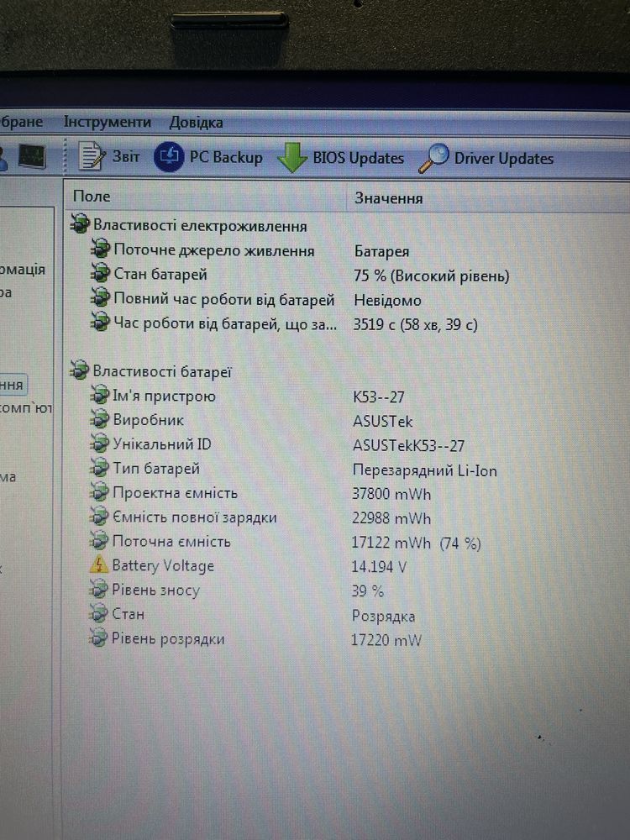Select the Стан батарей row icon
This screenshot has height=840, width=630.
pos(100,272)
